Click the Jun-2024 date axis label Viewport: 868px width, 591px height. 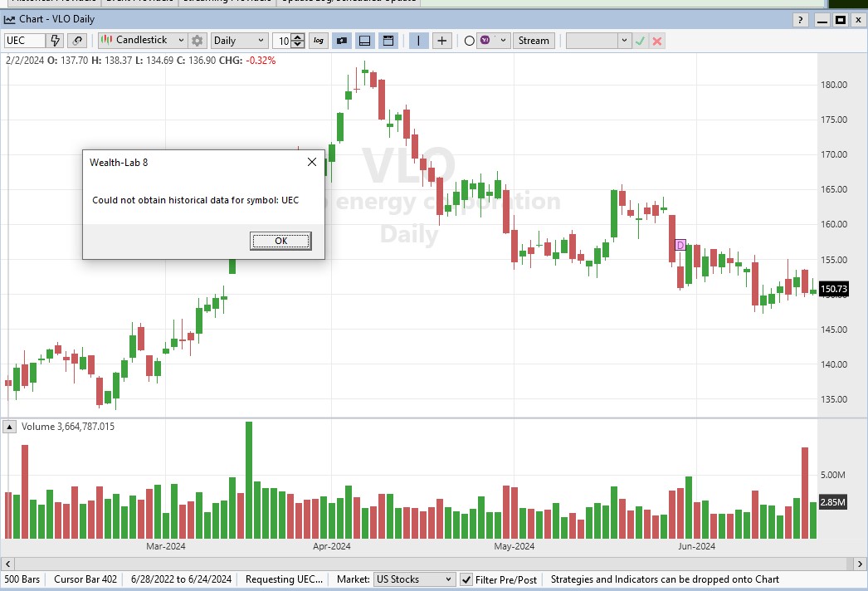(x=696, y=546)
